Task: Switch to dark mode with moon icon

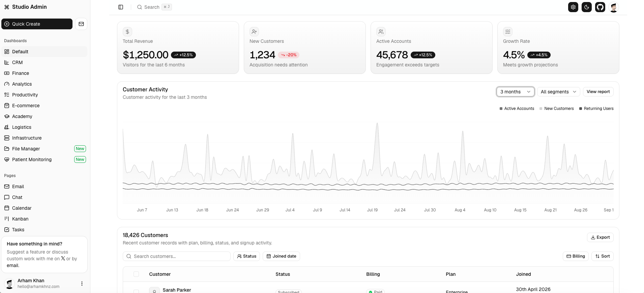Action: (x=587, y=7)
